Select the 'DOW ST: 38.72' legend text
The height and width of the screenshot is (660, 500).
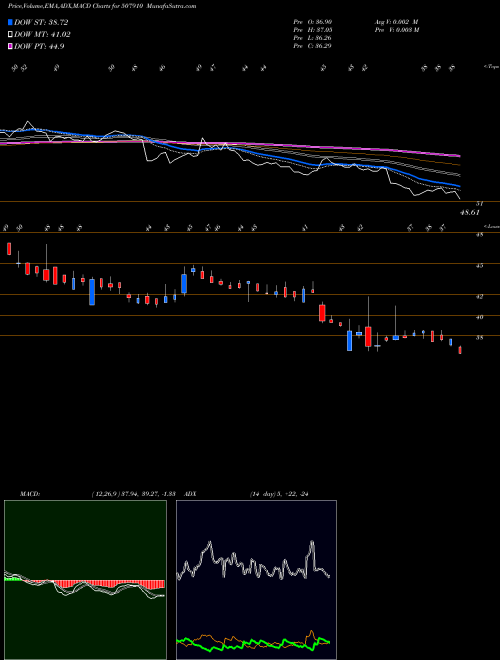click(41, 22)
